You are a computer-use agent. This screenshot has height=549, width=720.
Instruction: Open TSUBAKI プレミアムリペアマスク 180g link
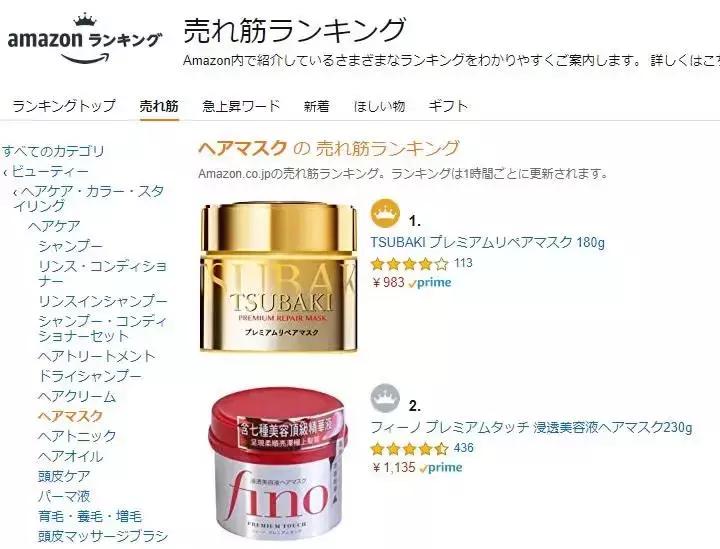coord(488,242)
